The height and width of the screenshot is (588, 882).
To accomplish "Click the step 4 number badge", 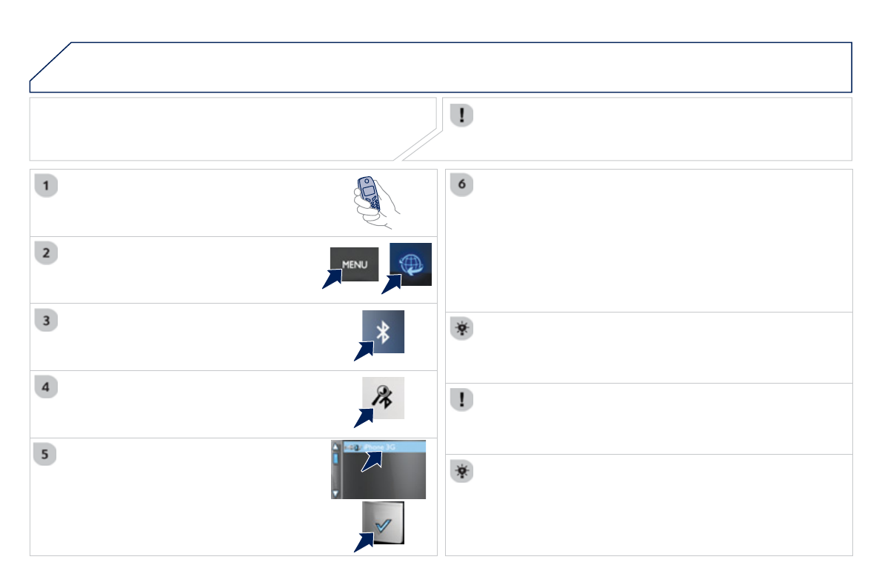I will (46, 387).
